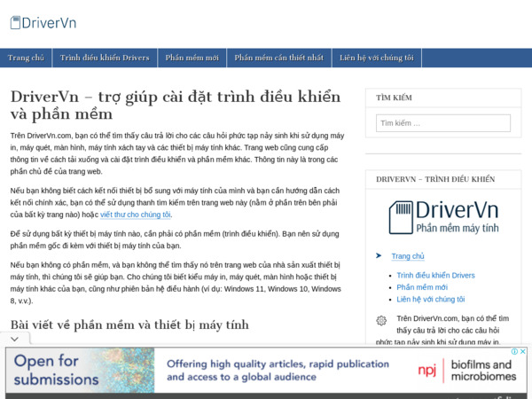Open Trình điều khiển Drivers in navigation bar

(105, 58)
